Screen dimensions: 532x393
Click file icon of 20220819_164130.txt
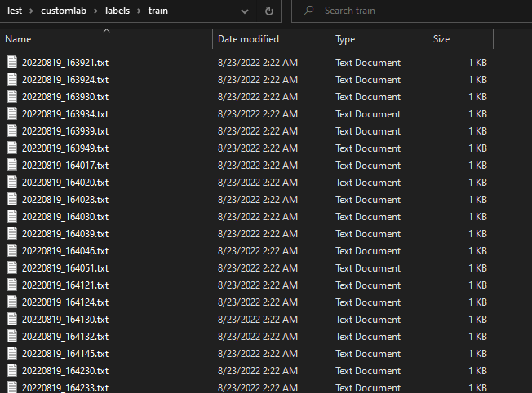coord(12,319)
